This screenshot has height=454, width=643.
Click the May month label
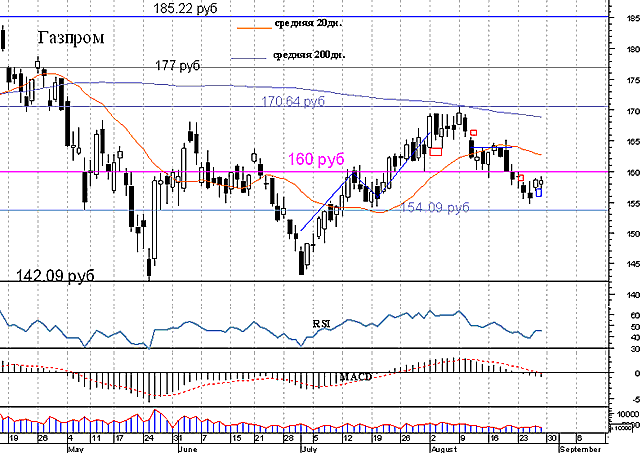pyautogui.click(x=76, y=449)
